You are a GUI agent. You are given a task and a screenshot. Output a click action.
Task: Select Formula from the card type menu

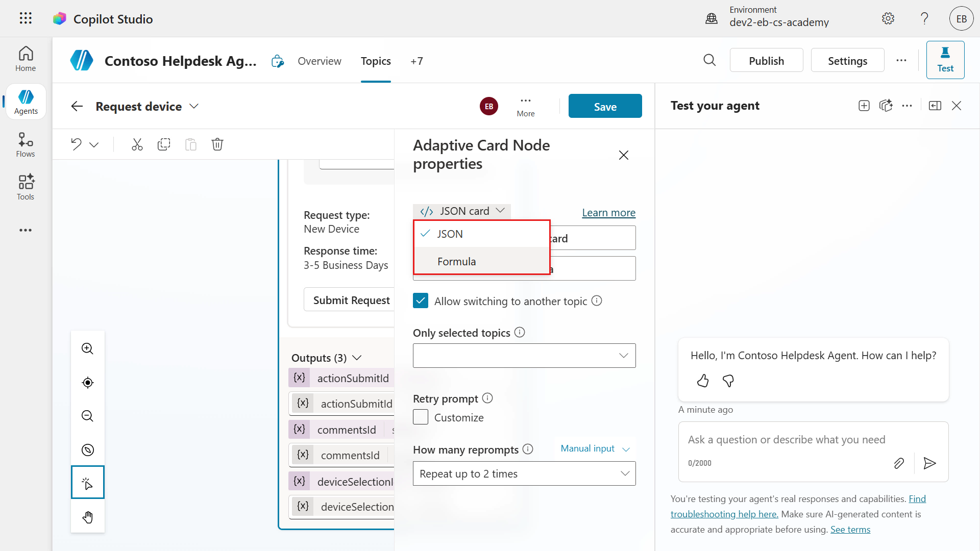pyautogui.click(x=456, y=262)
